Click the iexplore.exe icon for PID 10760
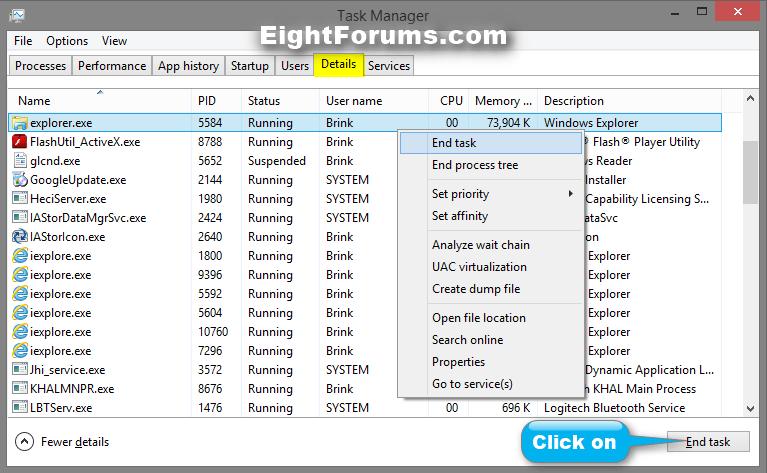767x473 pixels. (x=20, y=332)
